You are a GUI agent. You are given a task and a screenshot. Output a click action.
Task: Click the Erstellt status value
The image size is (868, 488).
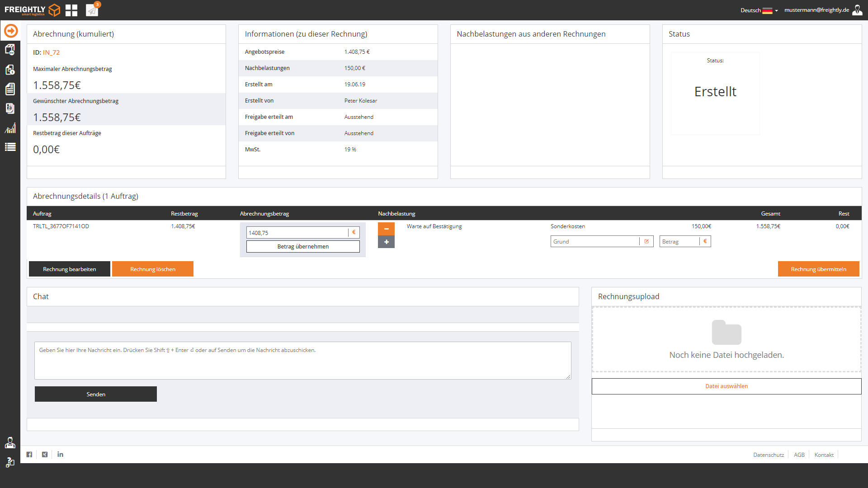715,92
